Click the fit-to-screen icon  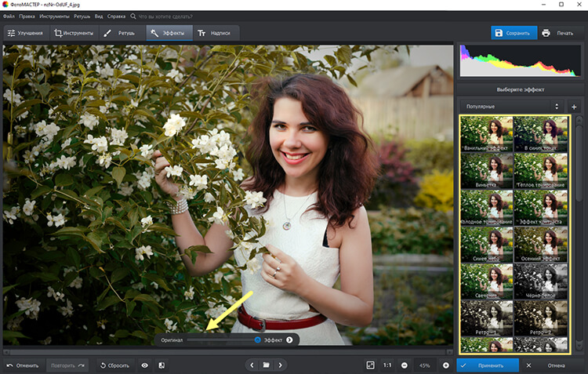[x=370, y=365]
